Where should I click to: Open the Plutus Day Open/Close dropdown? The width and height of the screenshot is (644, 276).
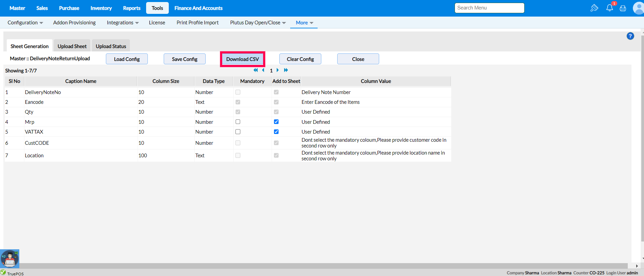258,23
